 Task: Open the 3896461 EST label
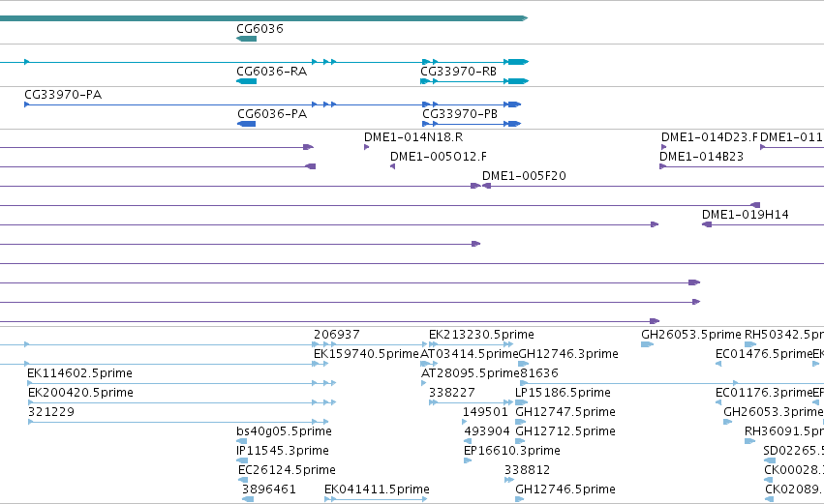(269, 490)
